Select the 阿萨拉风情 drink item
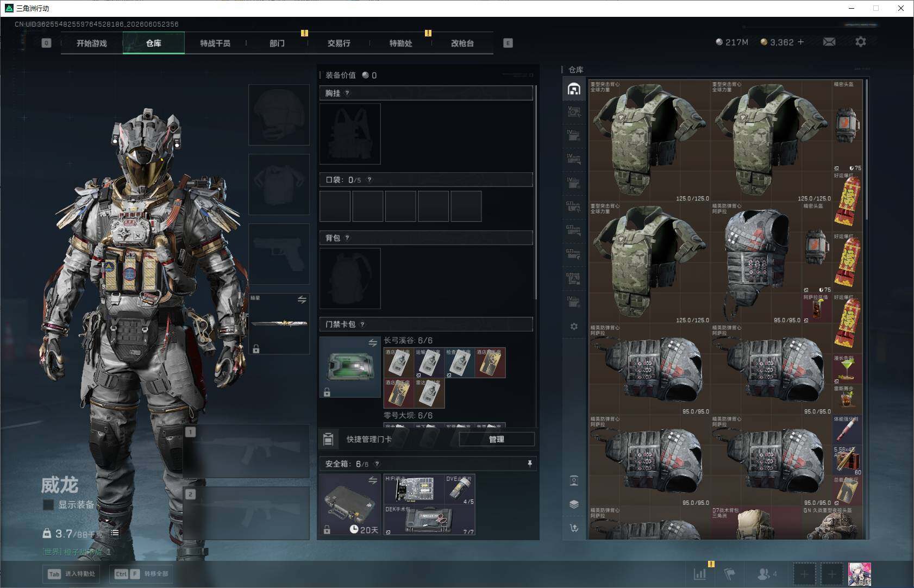This screenshot has width=914, height=588. pyautogui.click(x=817, y=309)
